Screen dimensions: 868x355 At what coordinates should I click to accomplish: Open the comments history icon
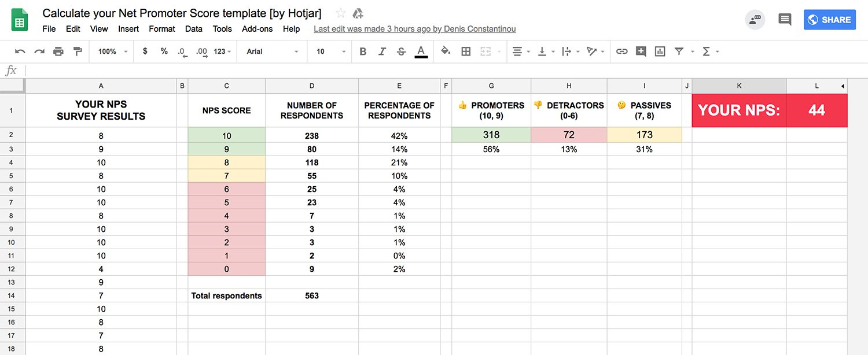coord(785,20)
